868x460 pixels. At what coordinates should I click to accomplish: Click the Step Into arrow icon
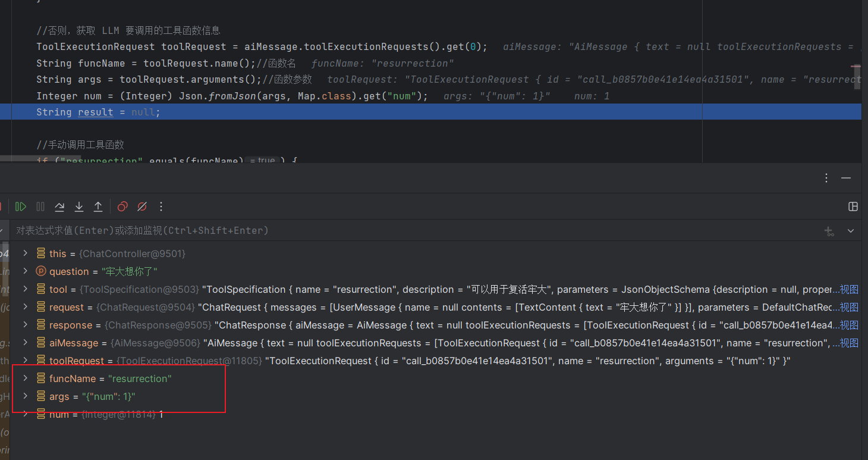click(x=78, y=206)
